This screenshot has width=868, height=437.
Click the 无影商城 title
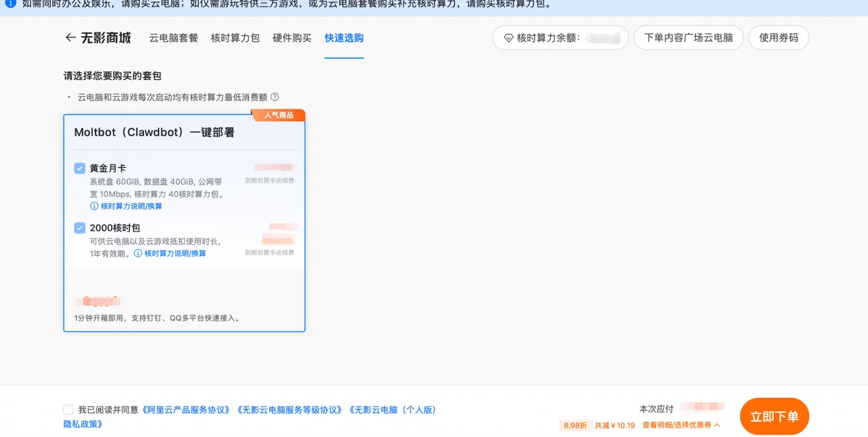106,38
